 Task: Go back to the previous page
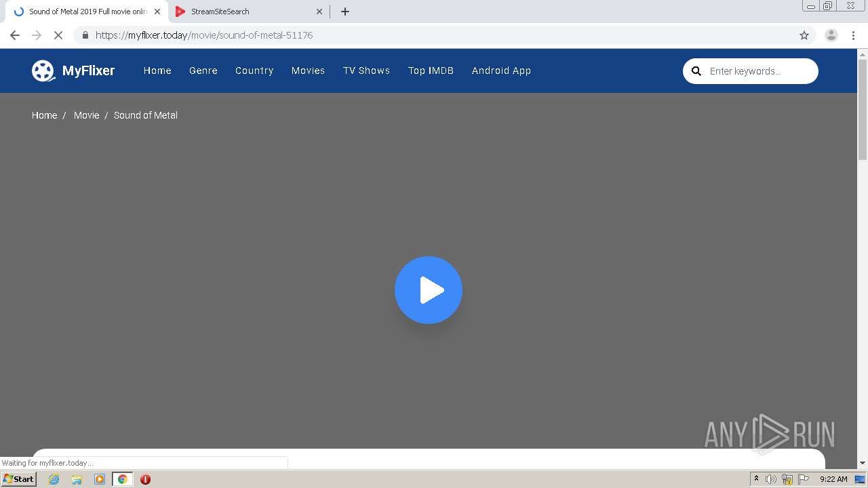(15, 35)
